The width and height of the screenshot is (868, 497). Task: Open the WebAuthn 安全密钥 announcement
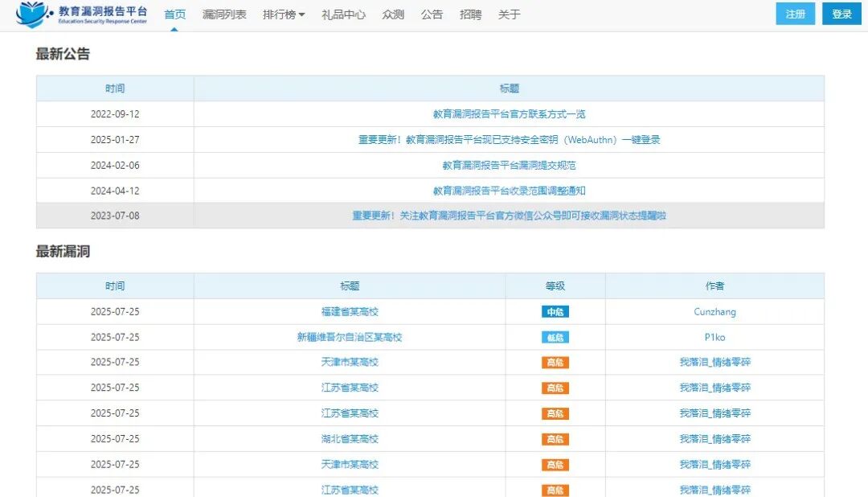(x=508, y=138)
